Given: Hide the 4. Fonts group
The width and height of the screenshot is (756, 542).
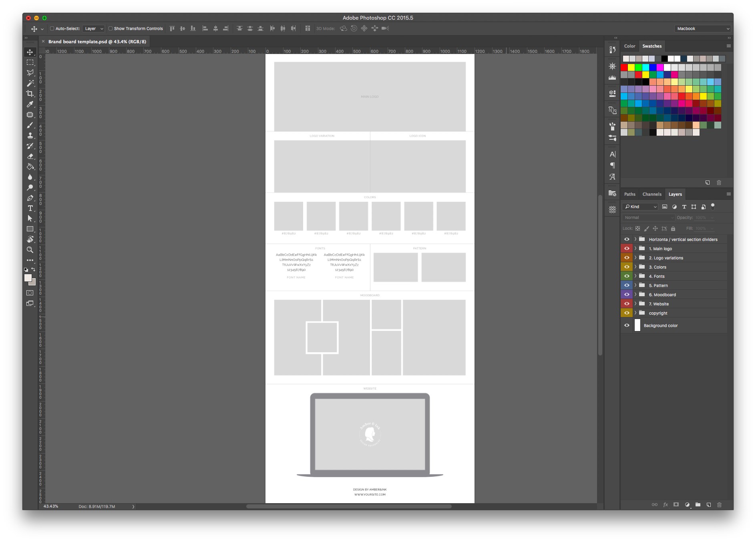Looking at the screenshot, I should (627, 276).
